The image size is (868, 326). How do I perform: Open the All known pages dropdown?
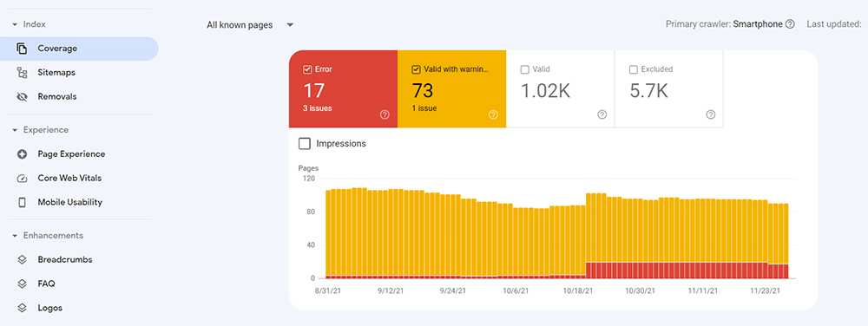250,25
